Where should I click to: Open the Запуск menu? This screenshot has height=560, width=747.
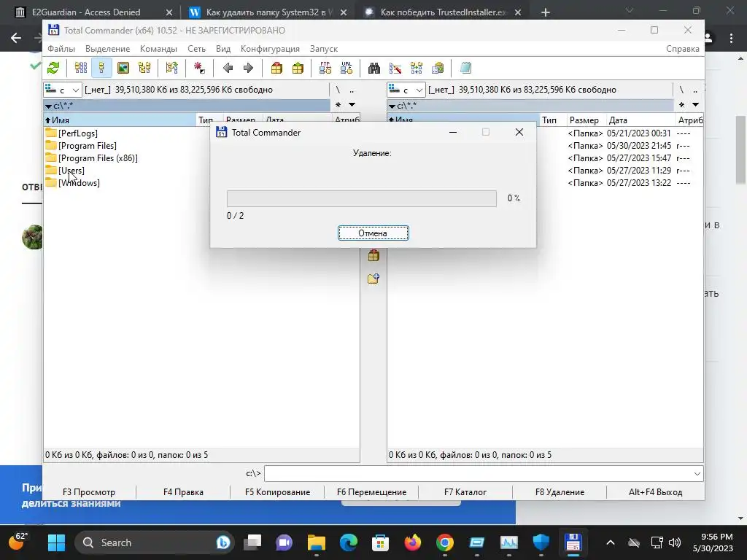tap(323, 49)
